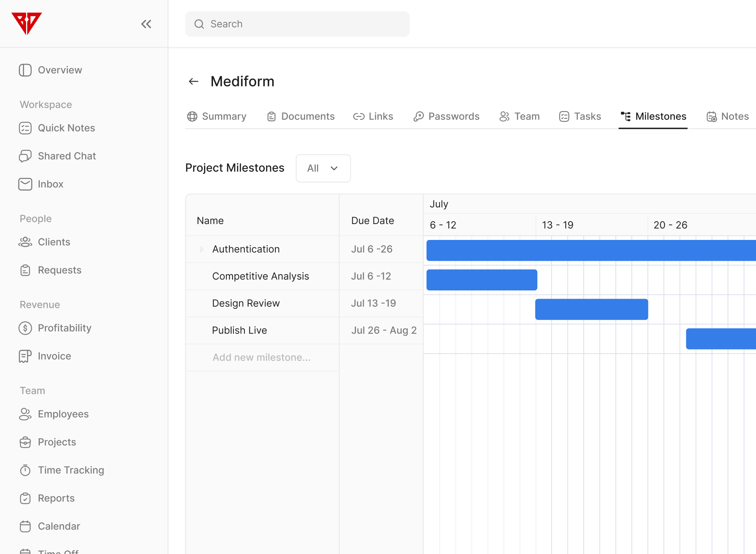Select the Publish Live gantt bar

click(721, 339)
